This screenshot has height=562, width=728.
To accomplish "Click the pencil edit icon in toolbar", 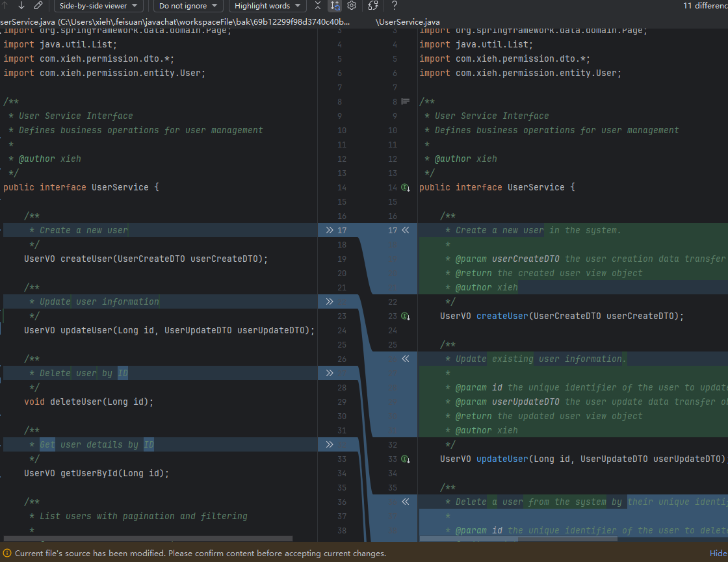I will [x=38, y=6].
